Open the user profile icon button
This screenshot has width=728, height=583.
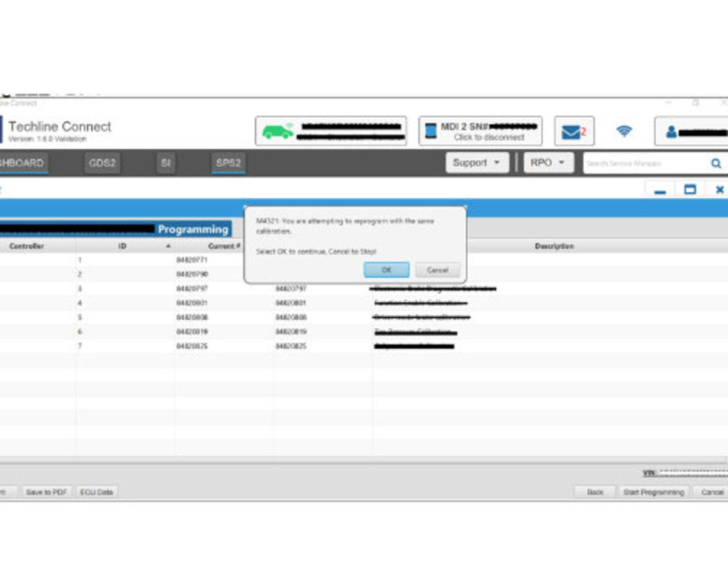(x=672, y=132)
